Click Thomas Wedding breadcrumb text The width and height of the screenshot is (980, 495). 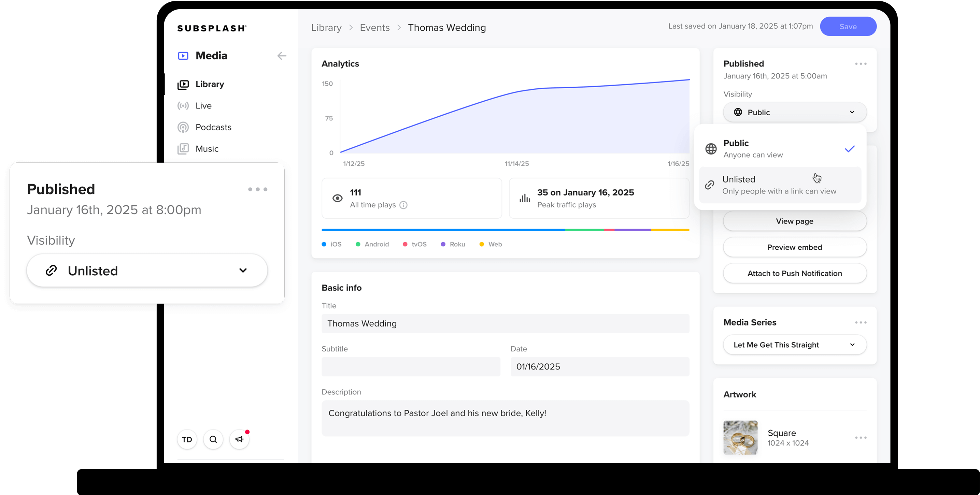tap(446, 28)
